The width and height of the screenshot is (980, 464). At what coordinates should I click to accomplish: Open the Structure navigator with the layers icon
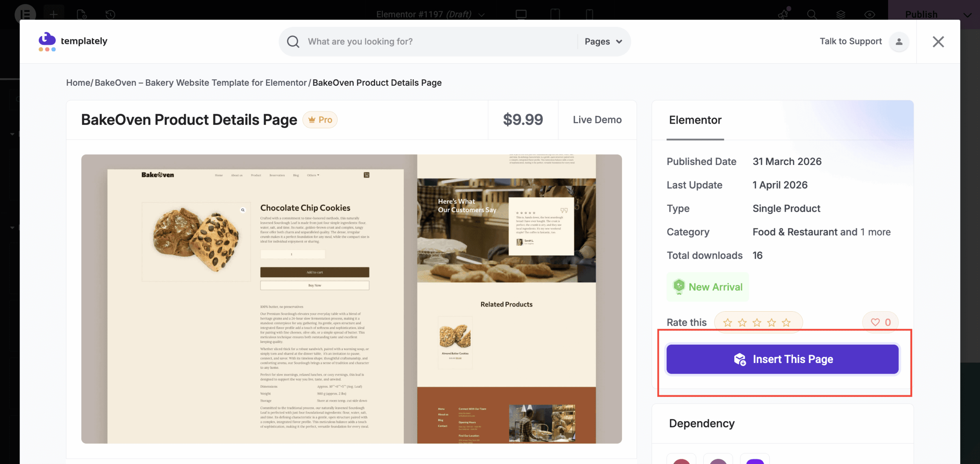pyautogui.click(x=840, y=15)
